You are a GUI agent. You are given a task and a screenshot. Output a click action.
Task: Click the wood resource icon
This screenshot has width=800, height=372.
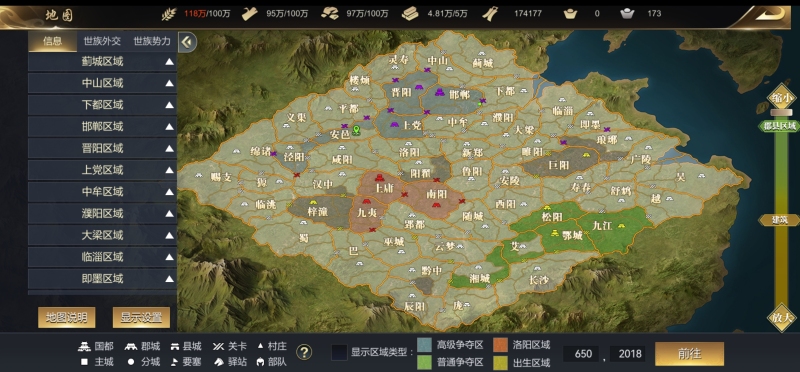click(x=250, y=14)
